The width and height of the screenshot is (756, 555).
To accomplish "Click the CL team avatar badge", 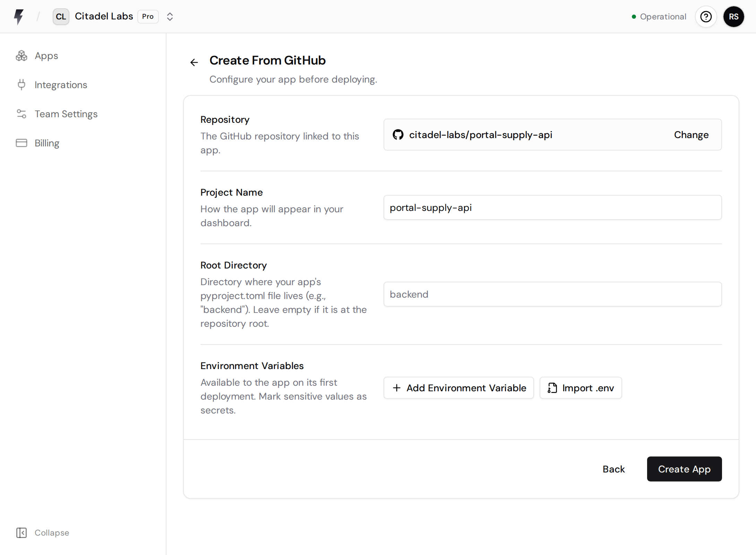I will coord(61,17).
